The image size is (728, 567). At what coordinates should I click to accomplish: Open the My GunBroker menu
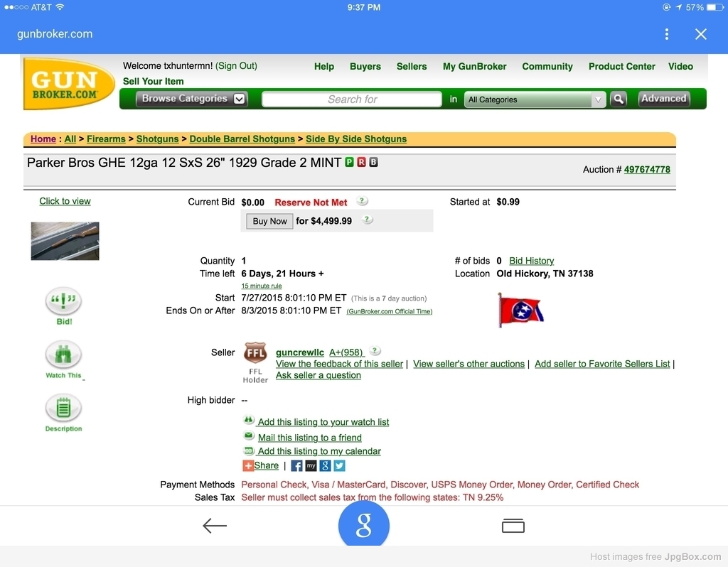point(474,66)
